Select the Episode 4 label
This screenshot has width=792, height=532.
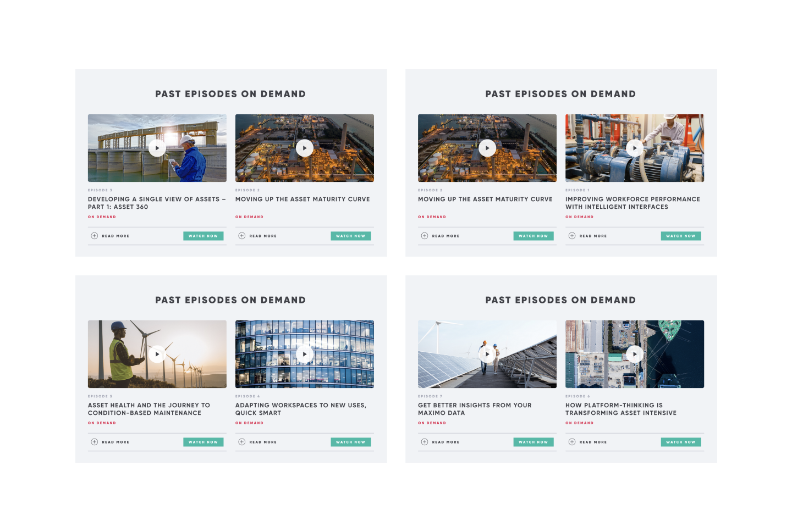(248, 396)
